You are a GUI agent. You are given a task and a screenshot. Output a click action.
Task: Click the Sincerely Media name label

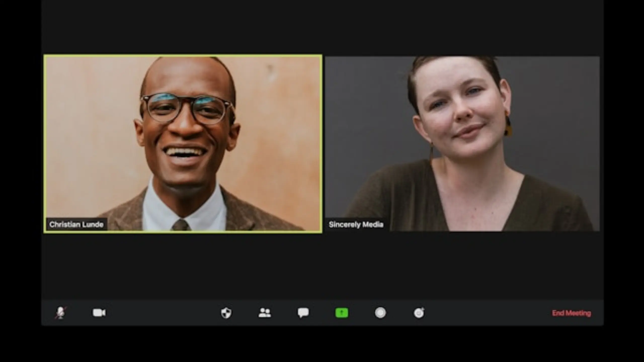[356, 224]
